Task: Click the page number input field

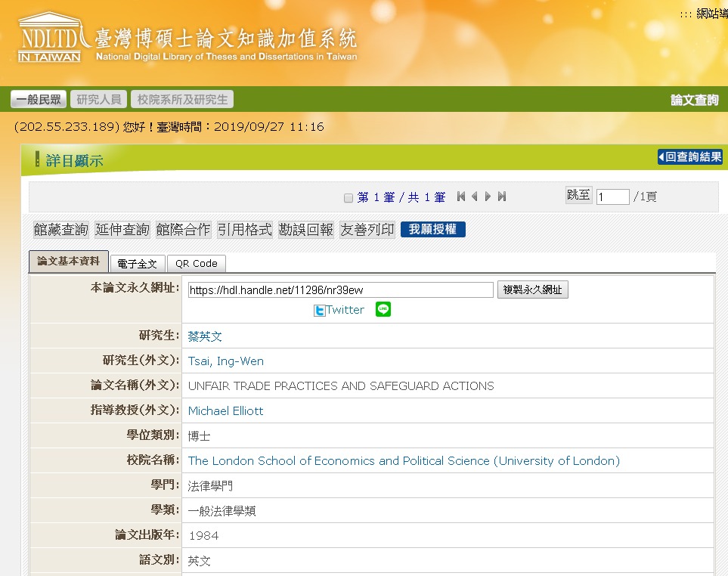Action: (x=612, y=197)
